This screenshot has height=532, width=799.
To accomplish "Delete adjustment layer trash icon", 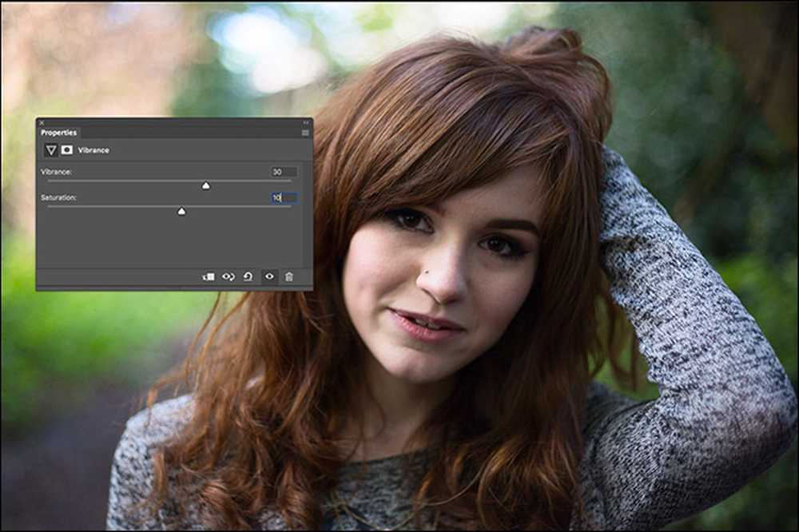I will click(x=289, y=276).
